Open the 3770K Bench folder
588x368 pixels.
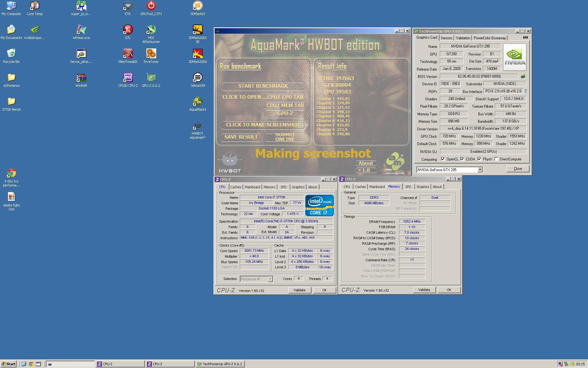(11, 104)
